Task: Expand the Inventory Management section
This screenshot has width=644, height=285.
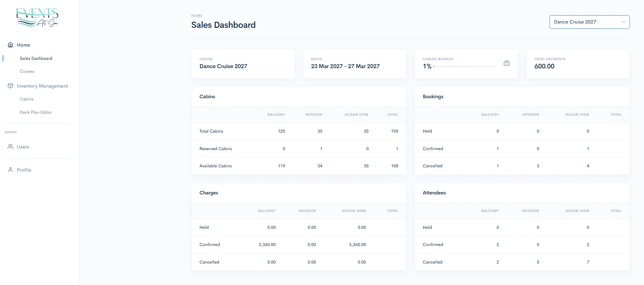Action: tap(42, 86)
